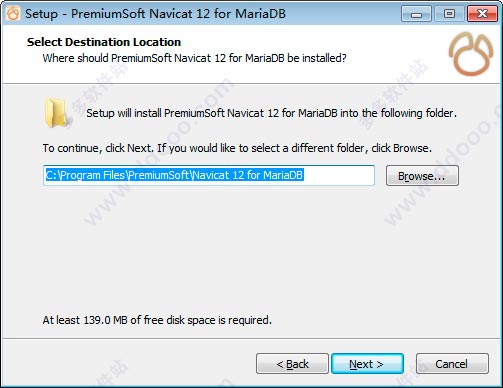
Task: Open the Browse folder dialog
Action: (x=422, y=176)
